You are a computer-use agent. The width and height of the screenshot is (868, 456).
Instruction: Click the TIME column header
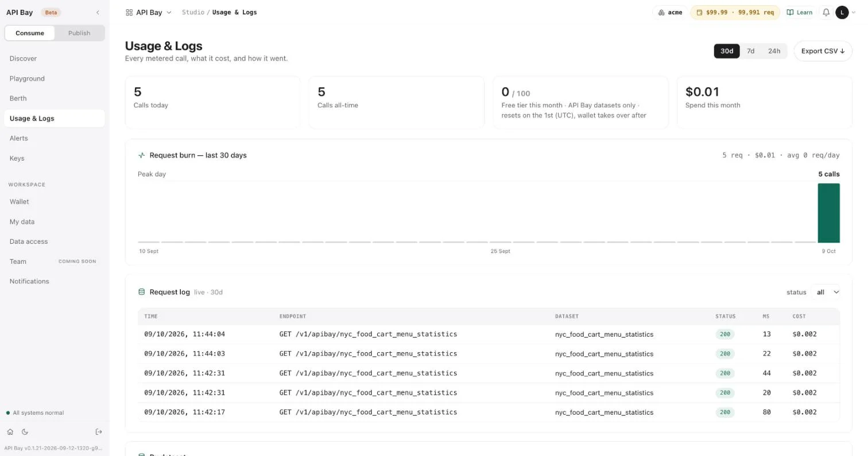151,317
